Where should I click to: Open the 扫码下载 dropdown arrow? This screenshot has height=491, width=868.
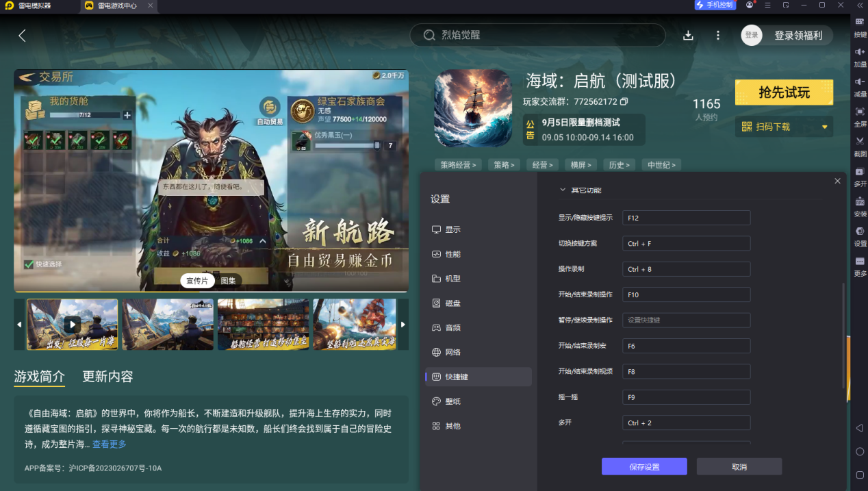point(824,127)
